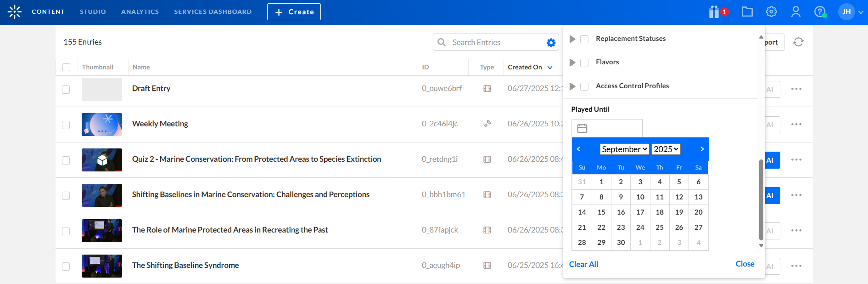The image size is (868, 284).
Task: Open the settings gear in header
Action: tap(771, 12)
